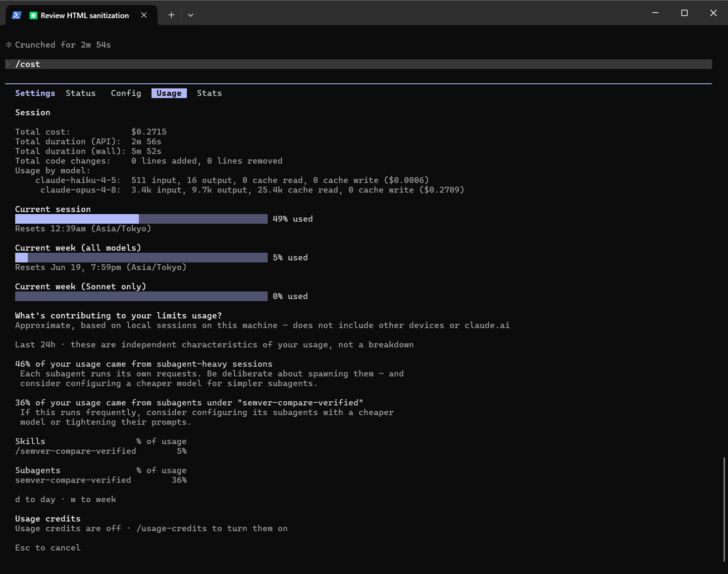Click the 0% used label
728x574 pixels.
[290, 296]
